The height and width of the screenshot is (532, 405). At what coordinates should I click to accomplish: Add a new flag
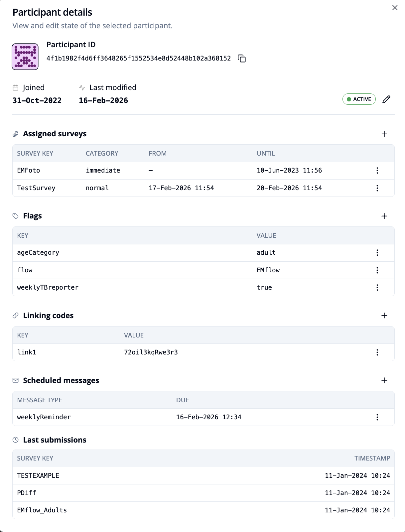[384, 216]
